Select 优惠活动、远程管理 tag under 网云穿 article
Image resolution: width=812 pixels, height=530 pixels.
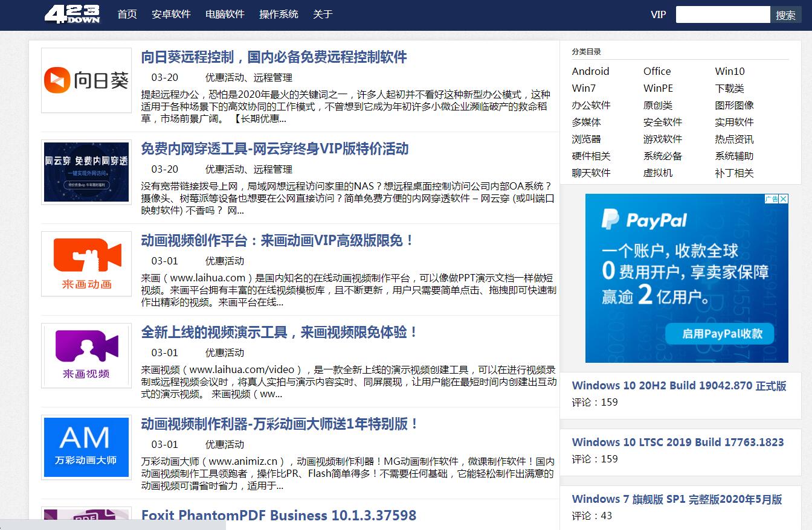(x=249, y=169)
